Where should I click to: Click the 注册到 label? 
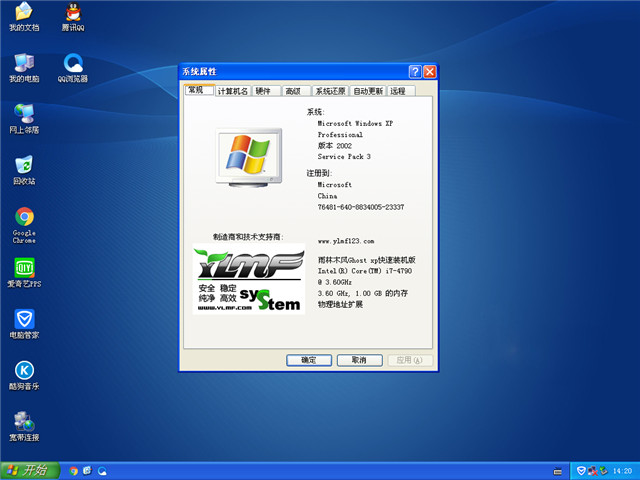coord(319,173)
